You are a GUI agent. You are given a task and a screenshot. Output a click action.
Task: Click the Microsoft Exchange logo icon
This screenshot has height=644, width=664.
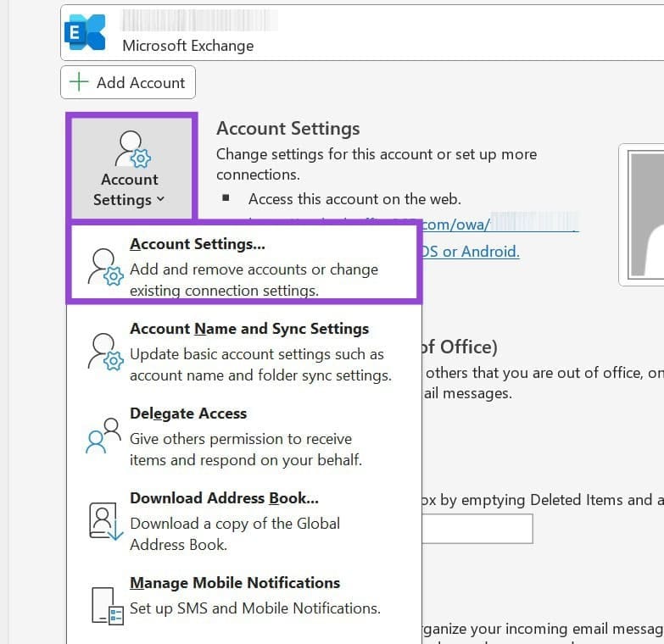pos(86,32)
